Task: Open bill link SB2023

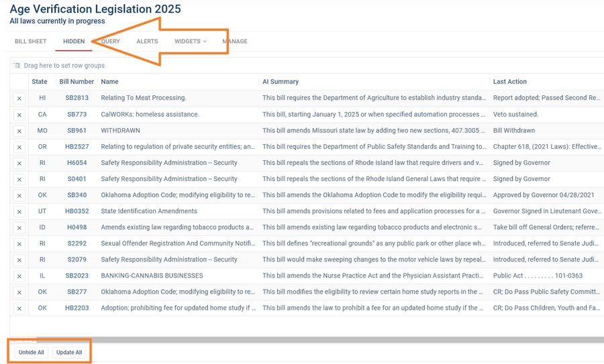Action: 77,276
